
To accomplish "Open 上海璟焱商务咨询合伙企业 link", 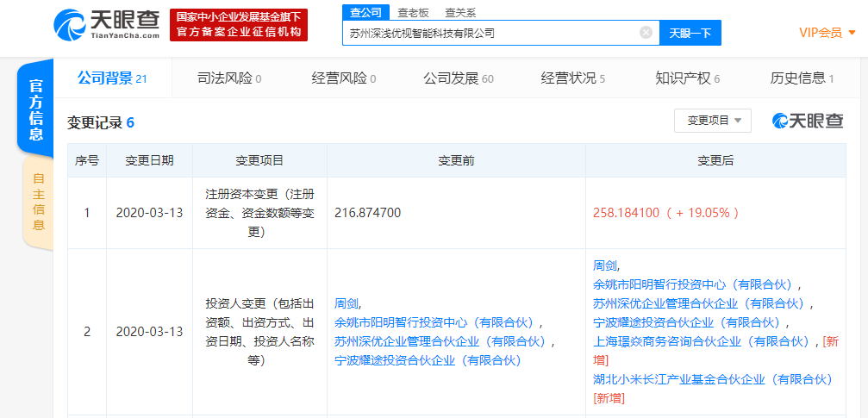I will pos(703,341).
